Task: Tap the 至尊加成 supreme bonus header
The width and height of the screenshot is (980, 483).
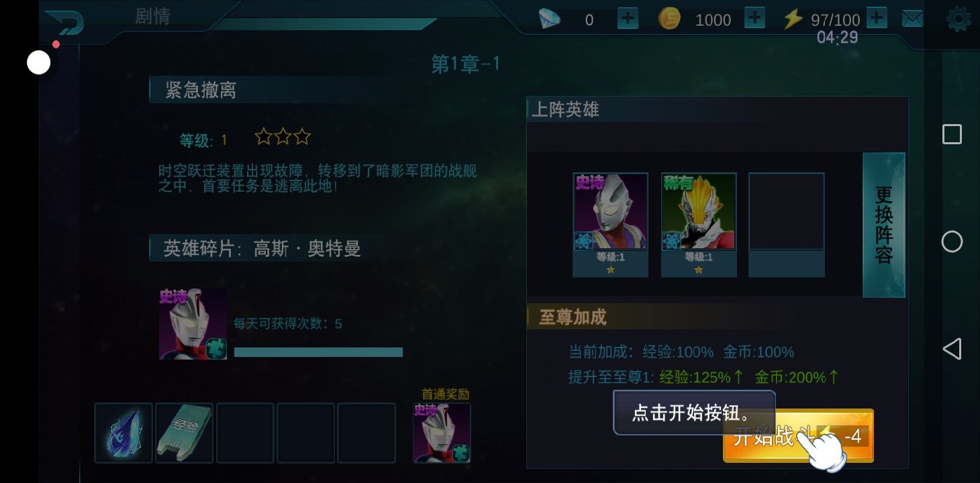Action: (573, 317)
